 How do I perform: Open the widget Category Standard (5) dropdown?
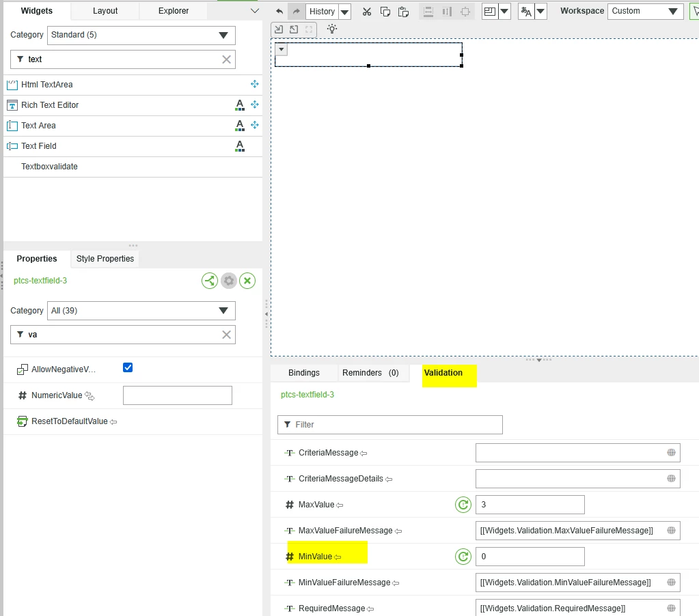tap(141, 36)
